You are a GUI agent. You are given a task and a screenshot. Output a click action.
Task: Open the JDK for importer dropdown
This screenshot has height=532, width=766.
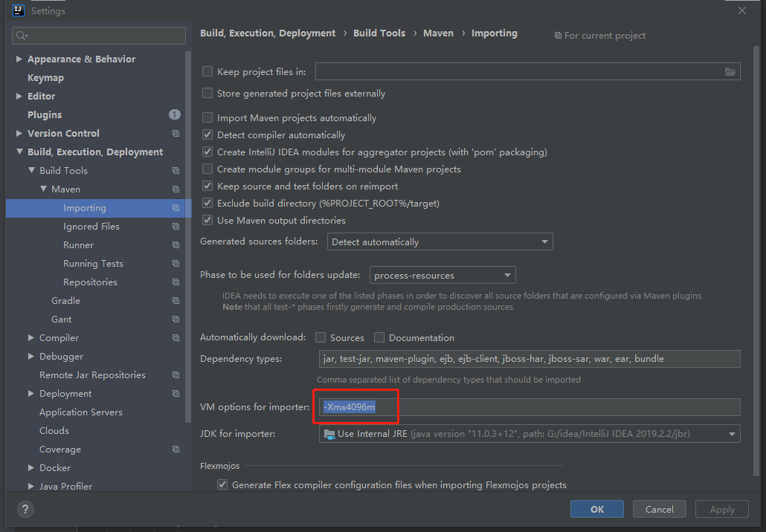click(530, 434)
